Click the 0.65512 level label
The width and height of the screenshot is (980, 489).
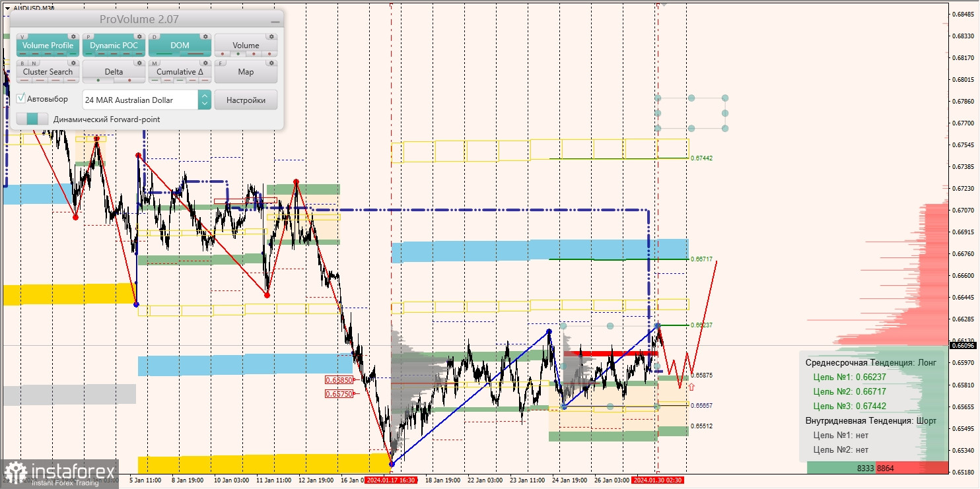701,426
